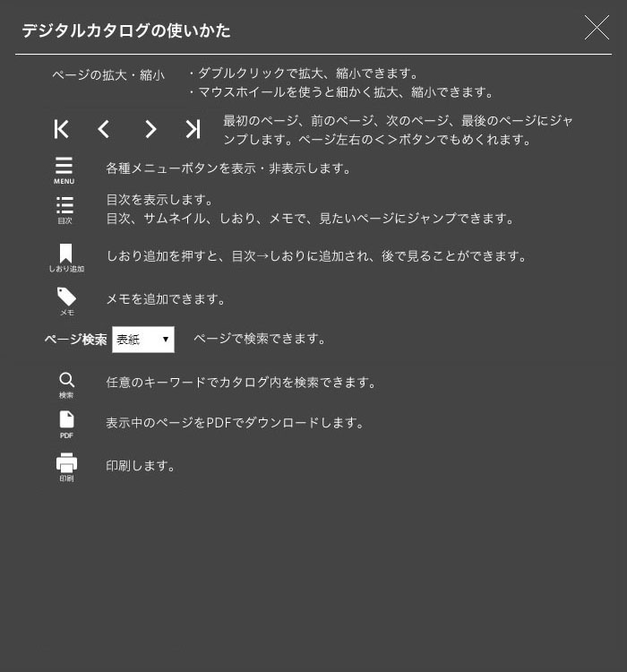Click the 各種メニューボタンを表示・非表示します text

(x=228, y=168)
